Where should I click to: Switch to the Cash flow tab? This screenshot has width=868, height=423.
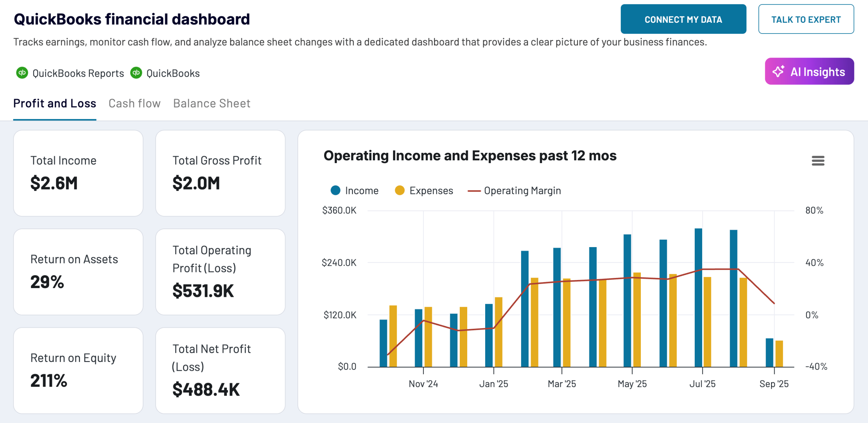tap(134, 103)
